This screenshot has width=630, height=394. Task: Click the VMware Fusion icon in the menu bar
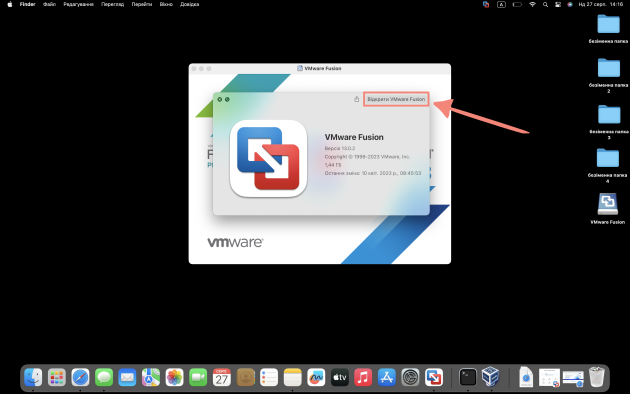point(486,4)
